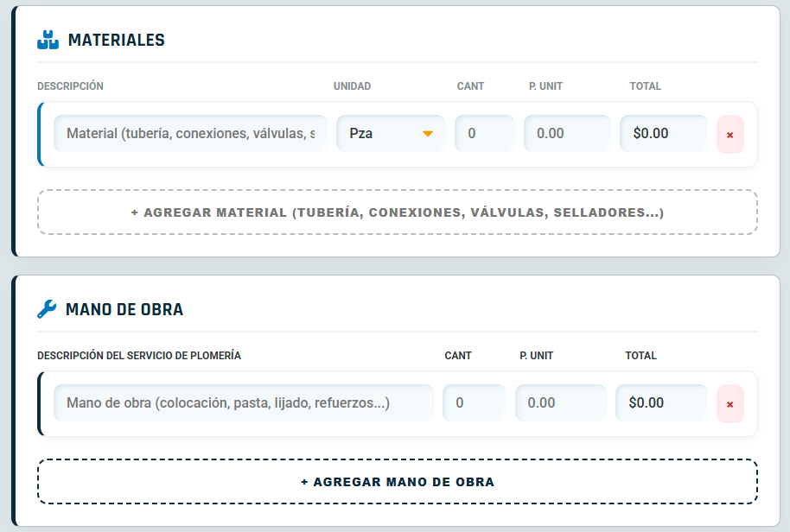Click the material total $0.00 field
Screen dimensions: 790x532
pyautogui.click(x=663, y=134)
